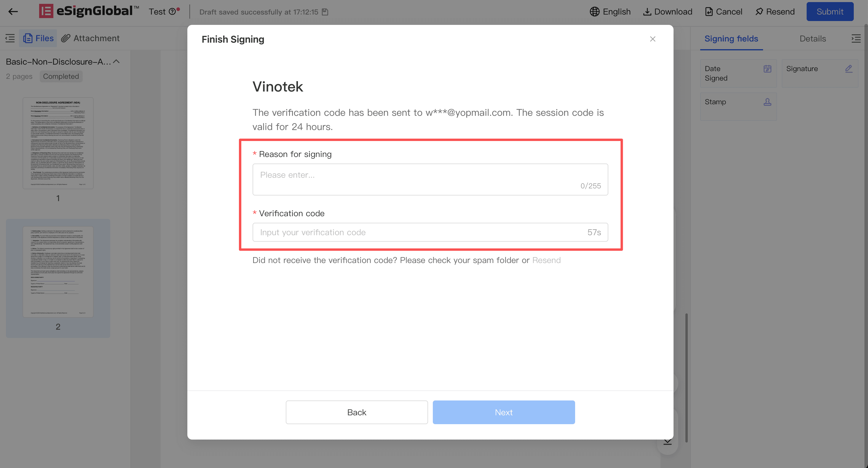
Task: Select the Signature pen field icon
Action: [x=848, y=69]
